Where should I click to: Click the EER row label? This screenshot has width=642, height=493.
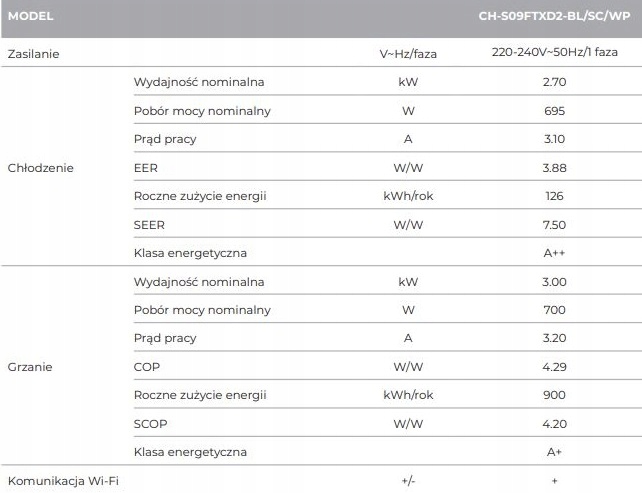pos(145,167)
